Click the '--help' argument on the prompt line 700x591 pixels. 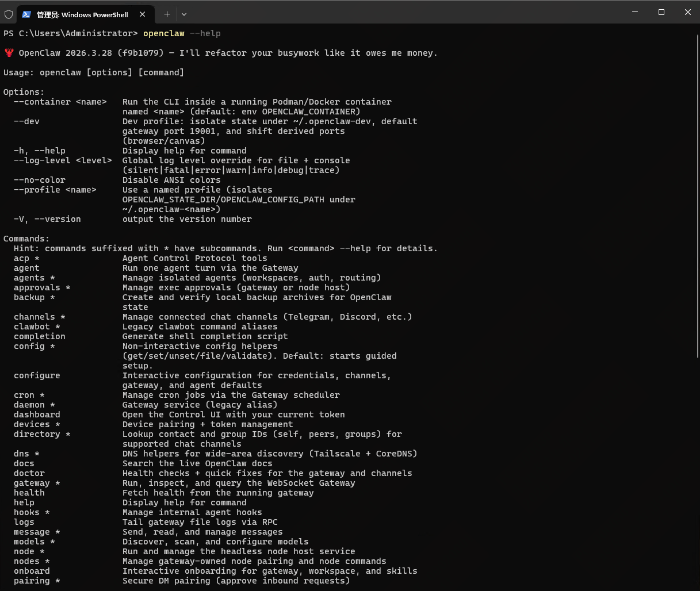(x=205, y=33)
